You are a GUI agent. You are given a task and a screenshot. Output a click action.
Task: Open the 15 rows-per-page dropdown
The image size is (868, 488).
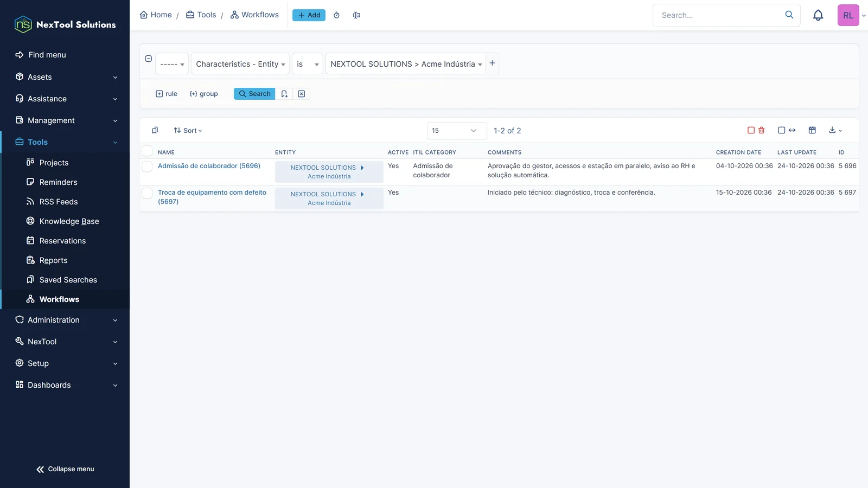point(457,131)
